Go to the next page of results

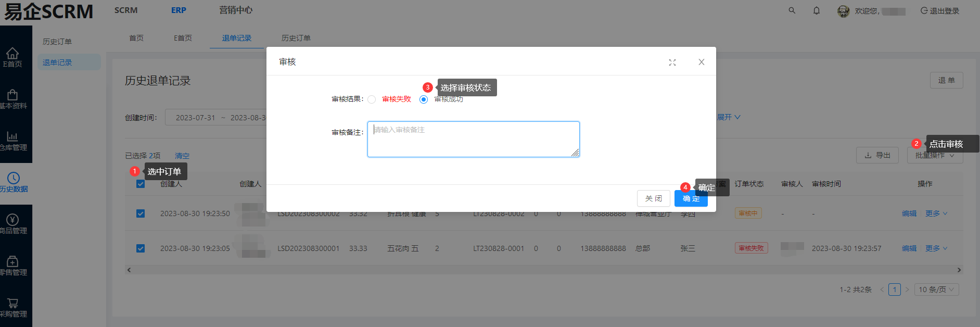tap(907, 290)
